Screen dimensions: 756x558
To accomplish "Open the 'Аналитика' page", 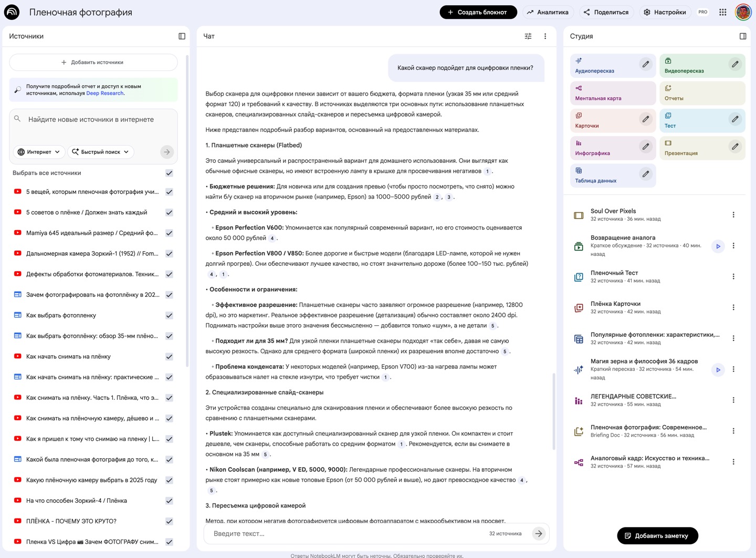I will pos(548,12).
